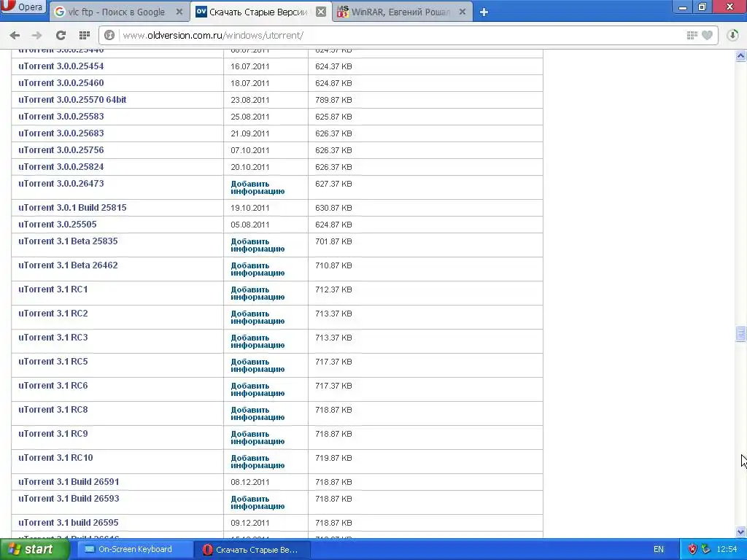The image size is (747, 560).
Task: Open the Opera menu button
Action: coord(23,7)
